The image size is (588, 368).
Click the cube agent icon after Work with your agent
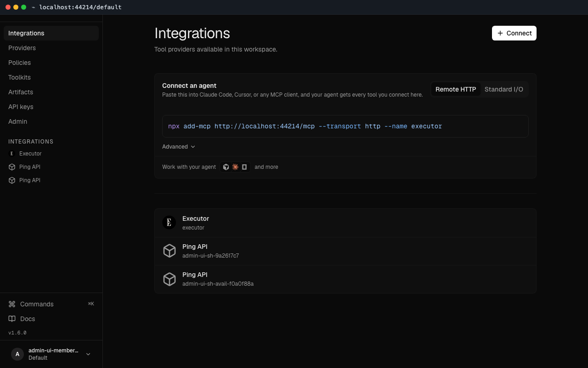pos(226,167)
